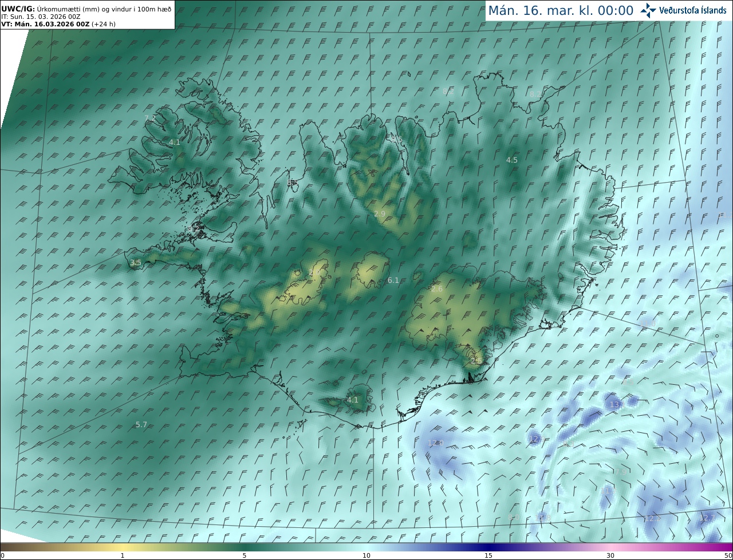Click the '12.0' value south of Iceland
The image size is (733, 560).
pyautogui.click(x=436, y=443)
